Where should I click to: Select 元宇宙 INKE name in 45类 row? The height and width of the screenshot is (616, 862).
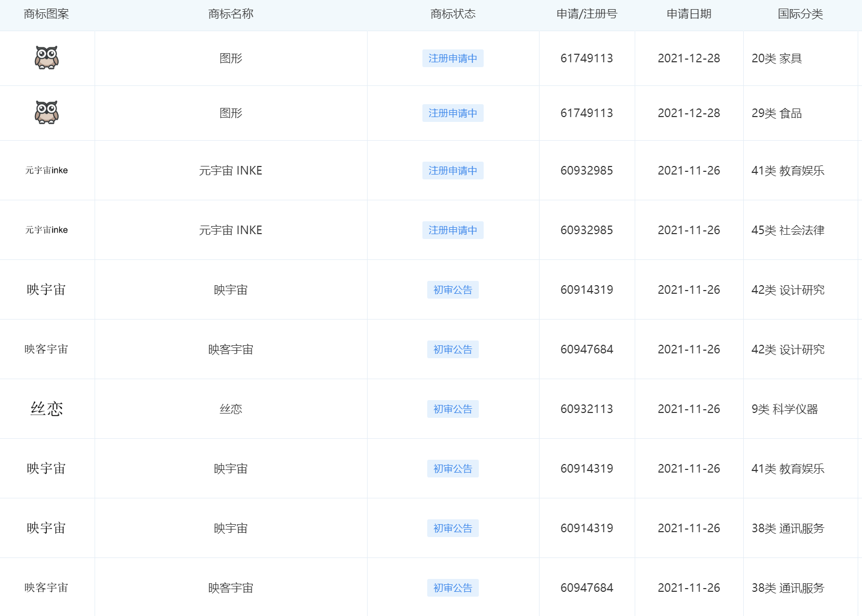[231, 230]
